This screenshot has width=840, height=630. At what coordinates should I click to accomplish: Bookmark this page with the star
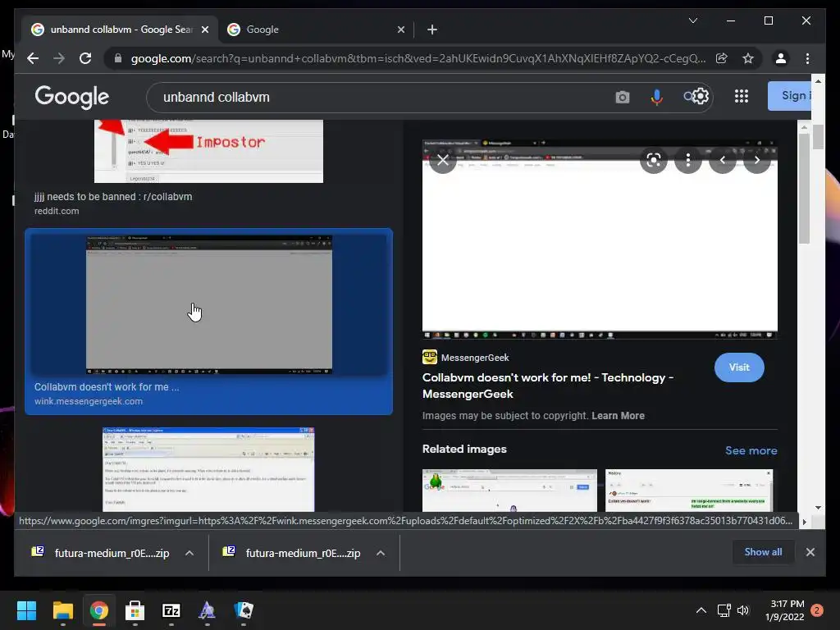click(x=748, y=58)
